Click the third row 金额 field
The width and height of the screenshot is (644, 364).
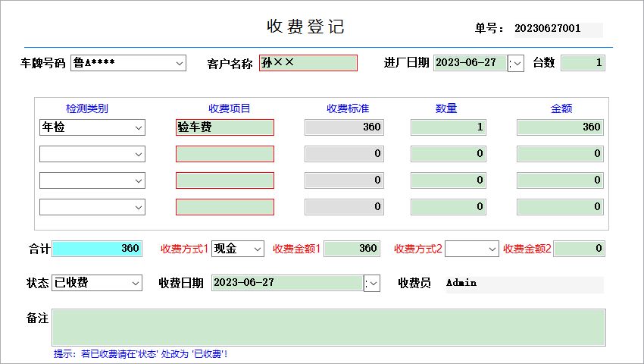pos(560,180)
